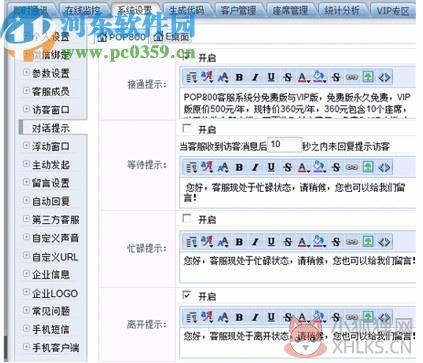Open background color picker in 等待提示 toolbar
The image size is (423, 363).
[319, 167]
